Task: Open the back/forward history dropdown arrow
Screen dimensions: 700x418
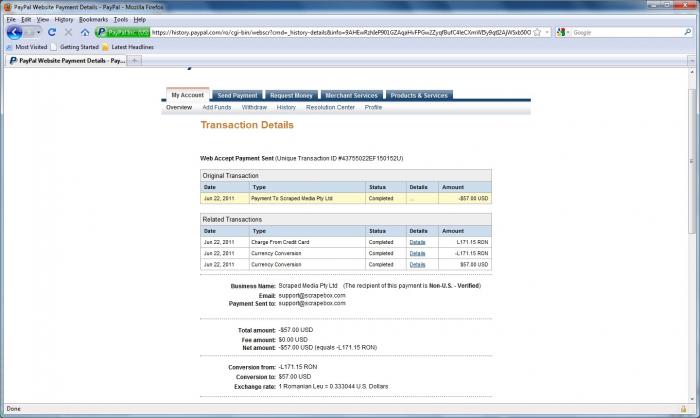Action: 38,33
